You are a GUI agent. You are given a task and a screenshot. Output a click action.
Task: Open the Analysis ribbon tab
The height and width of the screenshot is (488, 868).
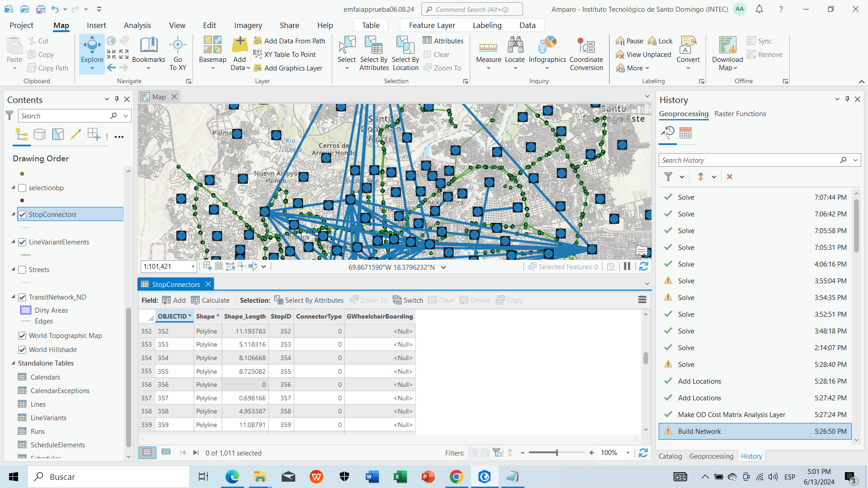137,25
